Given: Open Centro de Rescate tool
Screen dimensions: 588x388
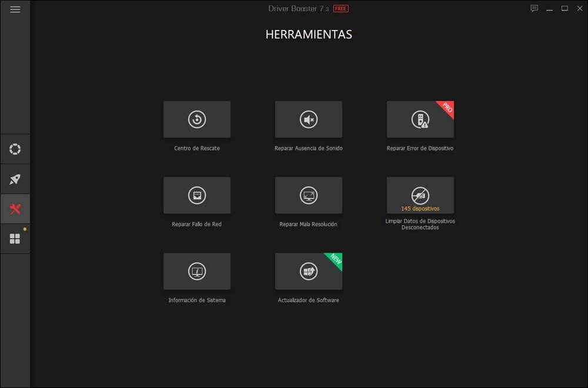Looking at the screenshot, I should (197, 119).
